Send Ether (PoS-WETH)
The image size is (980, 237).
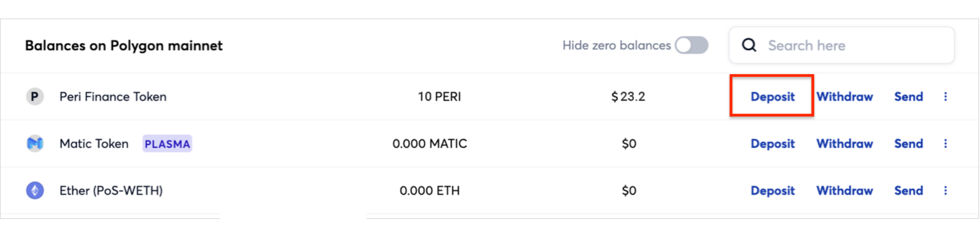pyautogui.click(x=908, y=190)
